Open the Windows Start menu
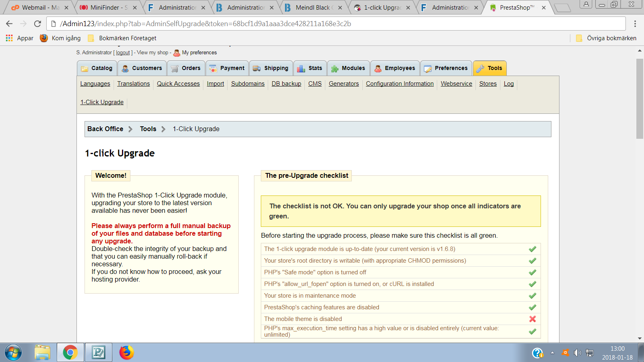Image resolution: width=644 pixels, height=362 pixels. [13, 353]
